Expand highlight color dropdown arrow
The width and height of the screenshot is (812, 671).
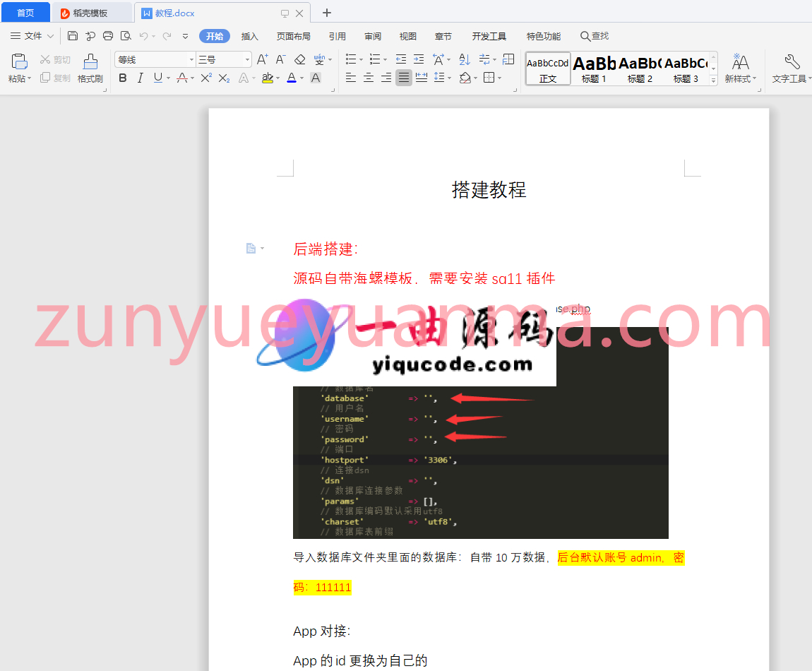pyautogui.click(x=278, y=78)
